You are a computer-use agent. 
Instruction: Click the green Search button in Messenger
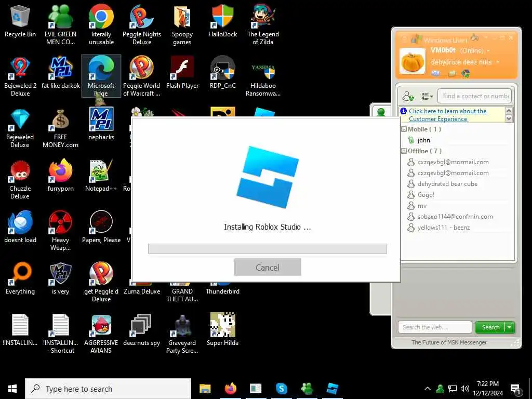[x=490, y=327]
